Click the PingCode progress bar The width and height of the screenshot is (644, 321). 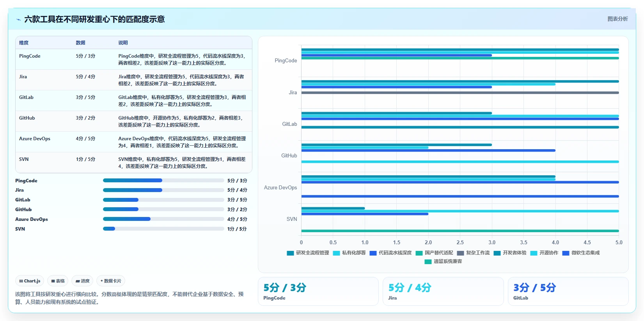click(163, 180)
